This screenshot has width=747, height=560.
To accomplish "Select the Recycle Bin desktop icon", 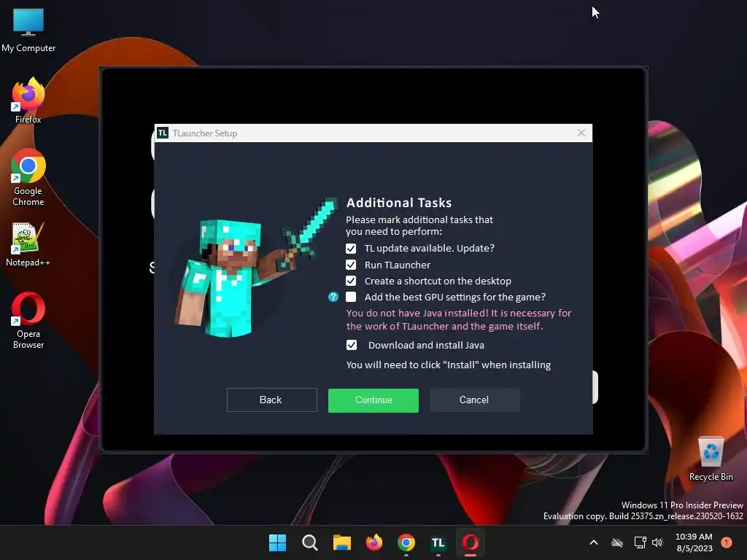I will point(711,459).
